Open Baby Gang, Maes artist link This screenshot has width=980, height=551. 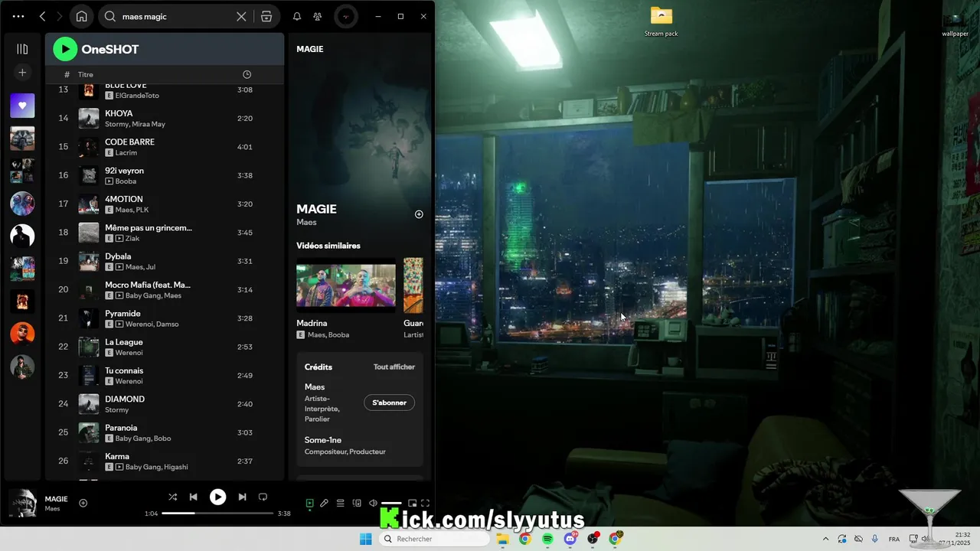pyautogui.click(x=153, y=295)
